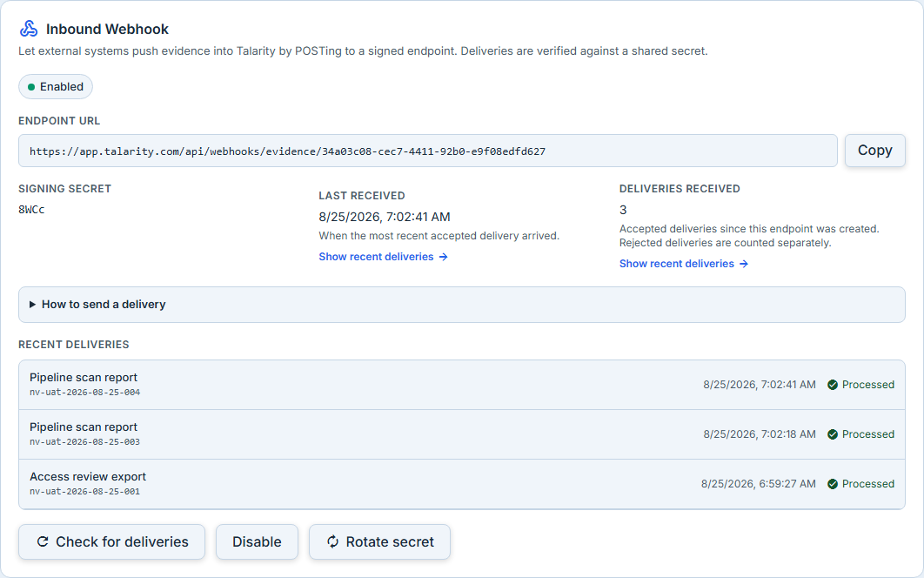
Task: Click the webhook icon beside Inbound Webhook
Action: [x=29, y=29]
